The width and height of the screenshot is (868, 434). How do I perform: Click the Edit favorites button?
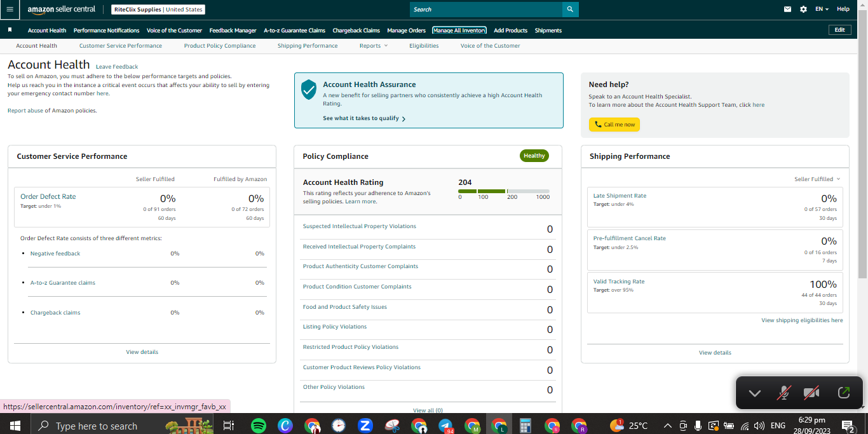coord(840,30)
